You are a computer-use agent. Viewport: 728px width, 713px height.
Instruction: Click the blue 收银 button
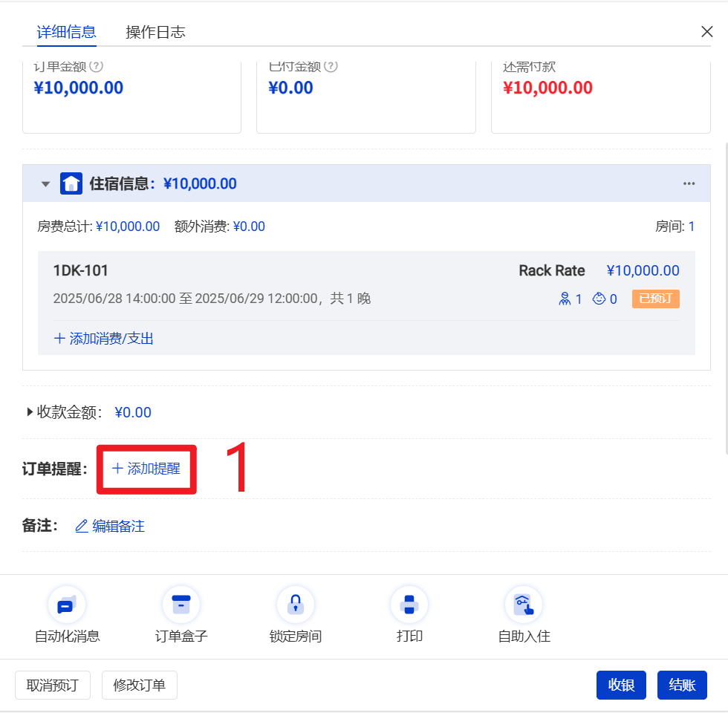(621, 685)
